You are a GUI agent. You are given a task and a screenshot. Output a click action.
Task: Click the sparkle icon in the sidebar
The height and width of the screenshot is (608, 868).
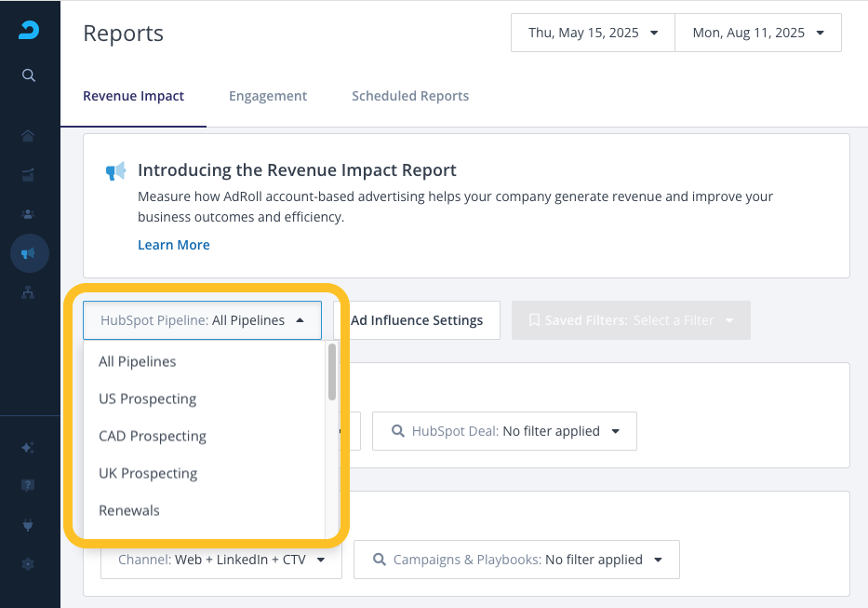click(x=29, y=447)
